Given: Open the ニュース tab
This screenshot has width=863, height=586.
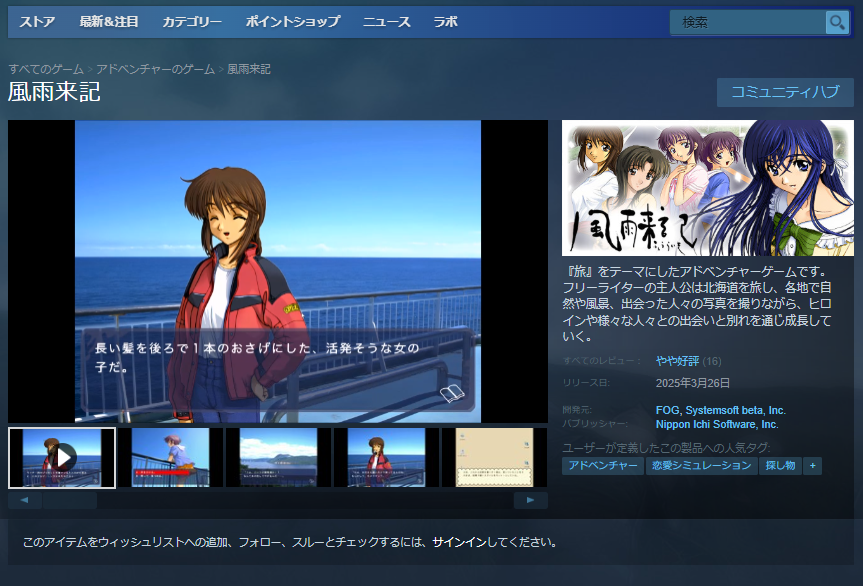Looking at the screenshot, I should pos(386,22).
